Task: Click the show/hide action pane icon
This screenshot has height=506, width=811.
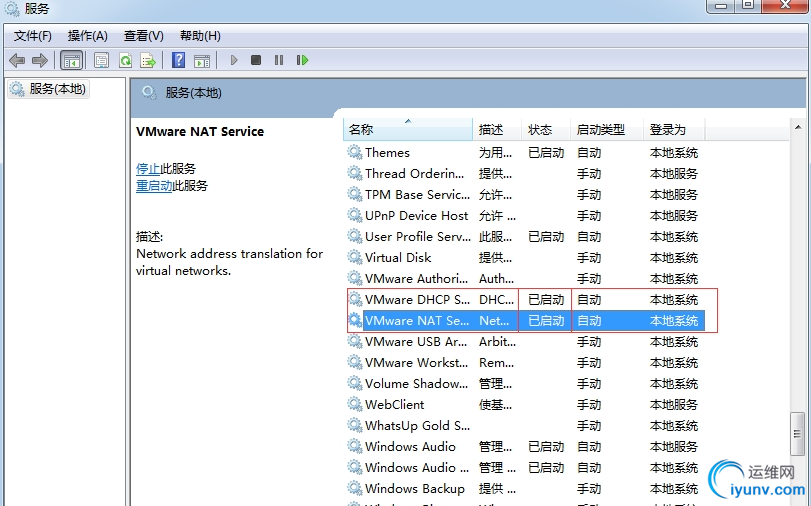Action: (202, 61)
